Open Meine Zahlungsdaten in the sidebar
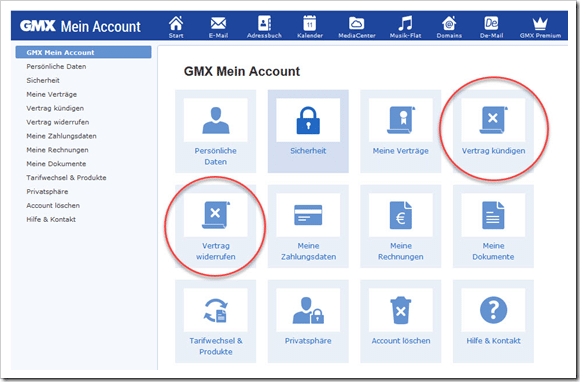 [x=61, y=136]
